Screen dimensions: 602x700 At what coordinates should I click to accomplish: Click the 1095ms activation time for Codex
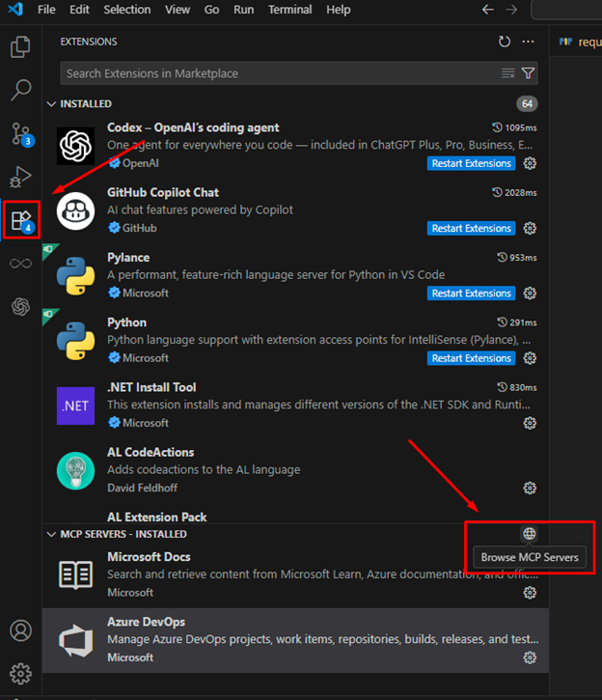514,127
